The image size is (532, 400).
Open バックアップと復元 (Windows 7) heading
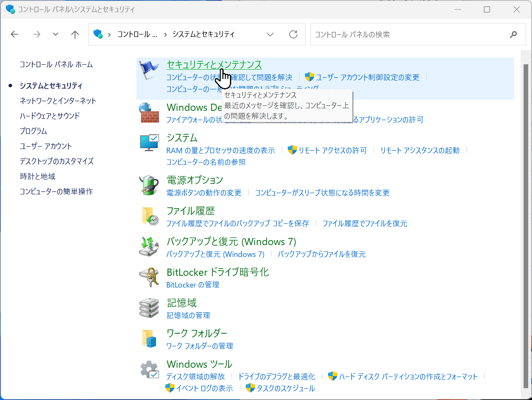point(231,241)
